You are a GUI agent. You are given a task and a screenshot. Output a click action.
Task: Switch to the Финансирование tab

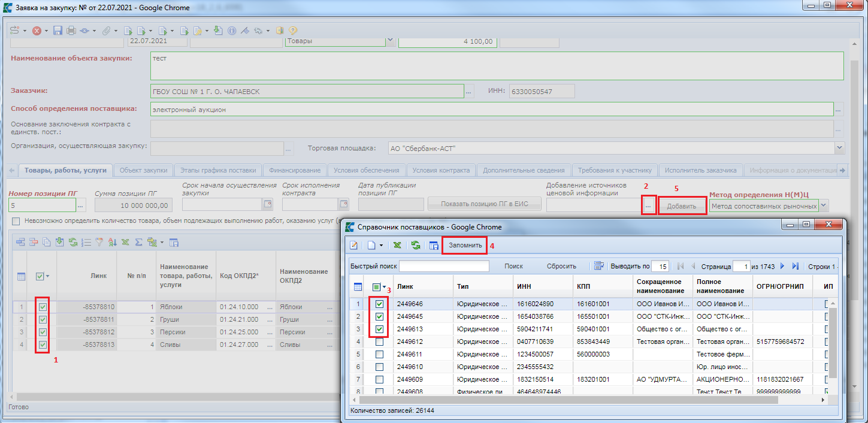[294, 170]
